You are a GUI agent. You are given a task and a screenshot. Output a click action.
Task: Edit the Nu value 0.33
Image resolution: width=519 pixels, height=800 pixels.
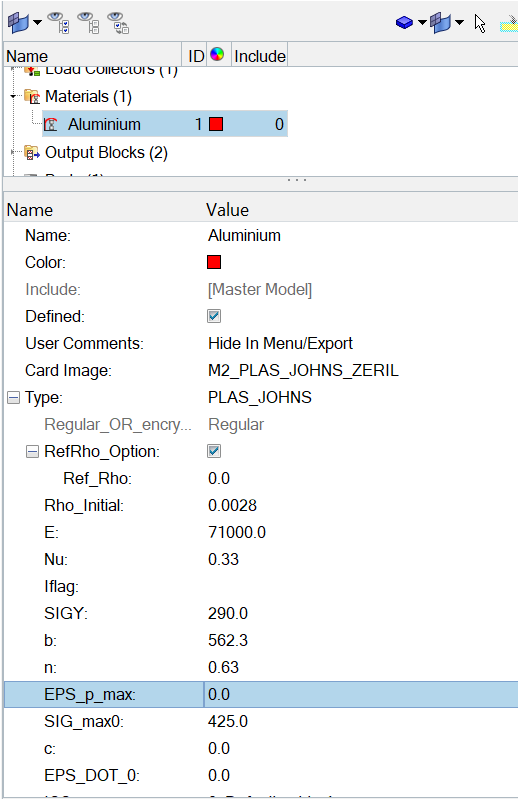click(x=223, y=560)
